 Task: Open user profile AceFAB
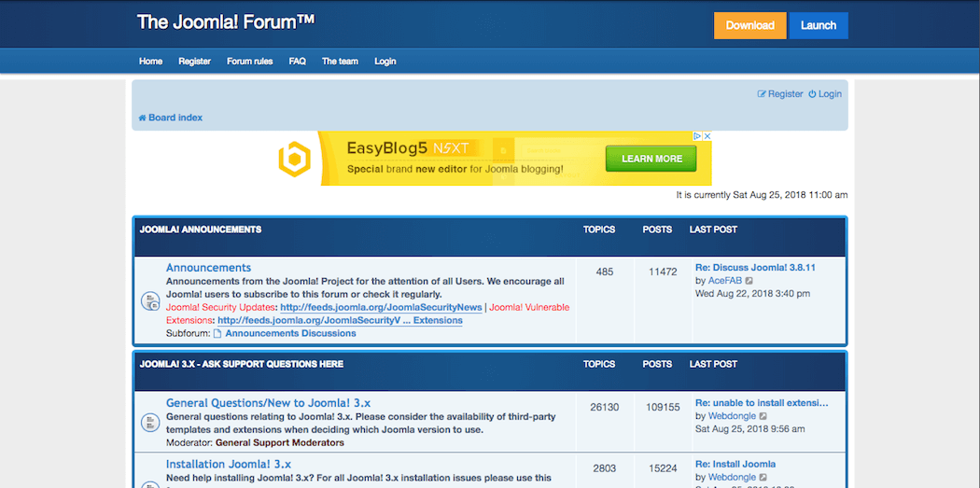pos(725,281)
